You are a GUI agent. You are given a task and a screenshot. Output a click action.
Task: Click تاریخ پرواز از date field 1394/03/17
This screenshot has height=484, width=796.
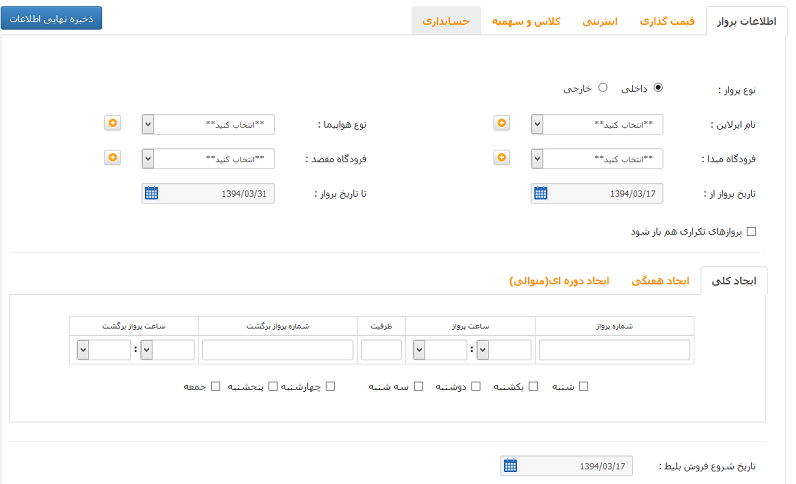point(597,193)
